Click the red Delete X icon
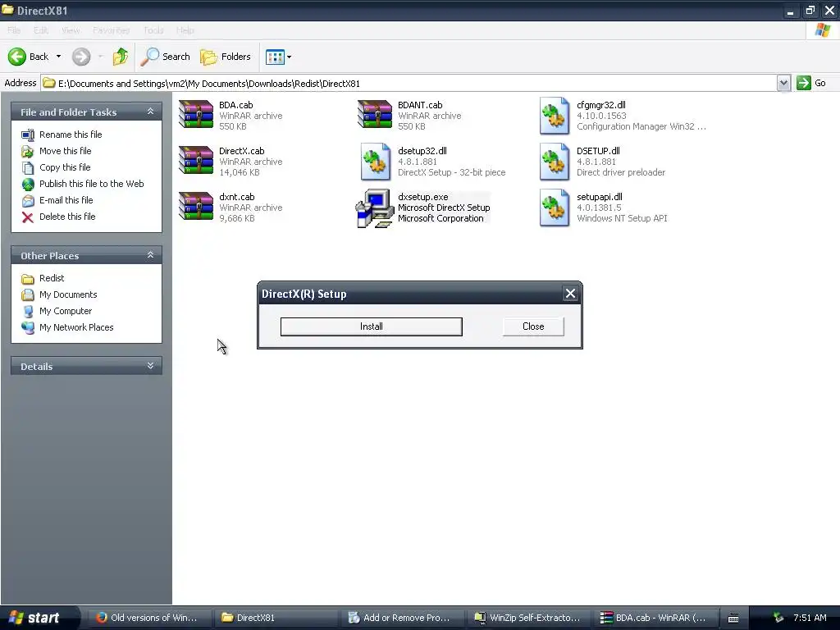Screen dimensions: 840x630 click(28, 217)
